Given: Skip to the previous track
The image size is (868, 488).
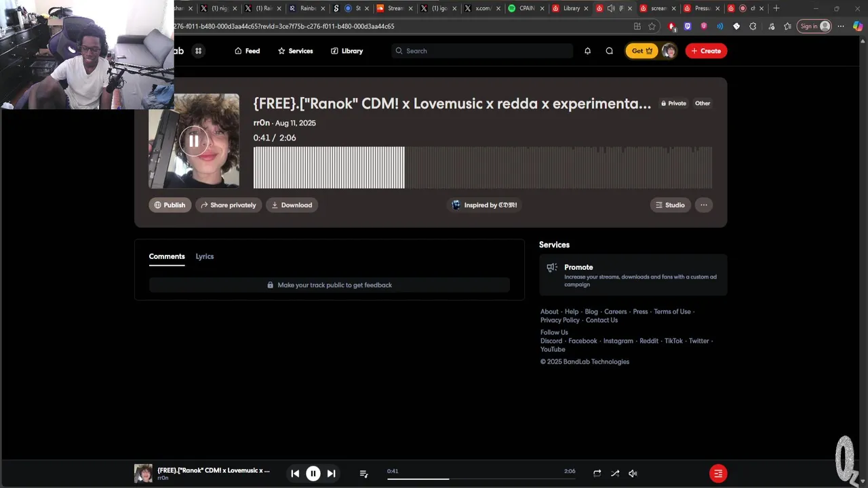Looking at the screenshot, I should (x=295, y=474).
